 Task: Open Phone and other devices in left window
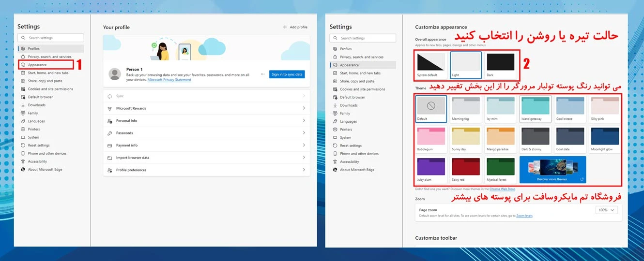[47, 153]
